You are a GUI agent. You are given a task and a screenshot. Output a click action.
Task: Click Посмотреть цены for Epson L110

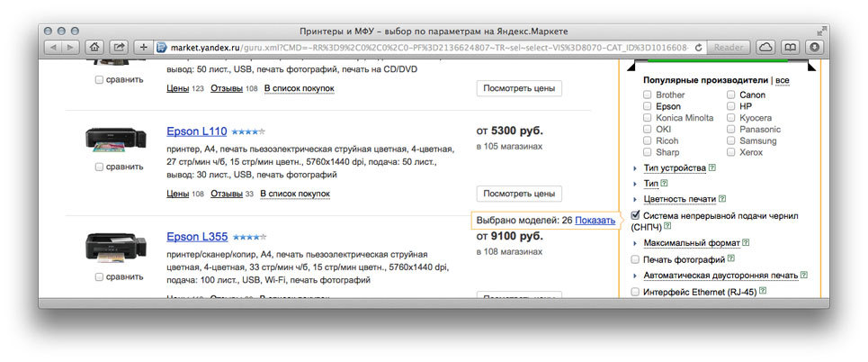pyautogui.click(x=519, y=194)
